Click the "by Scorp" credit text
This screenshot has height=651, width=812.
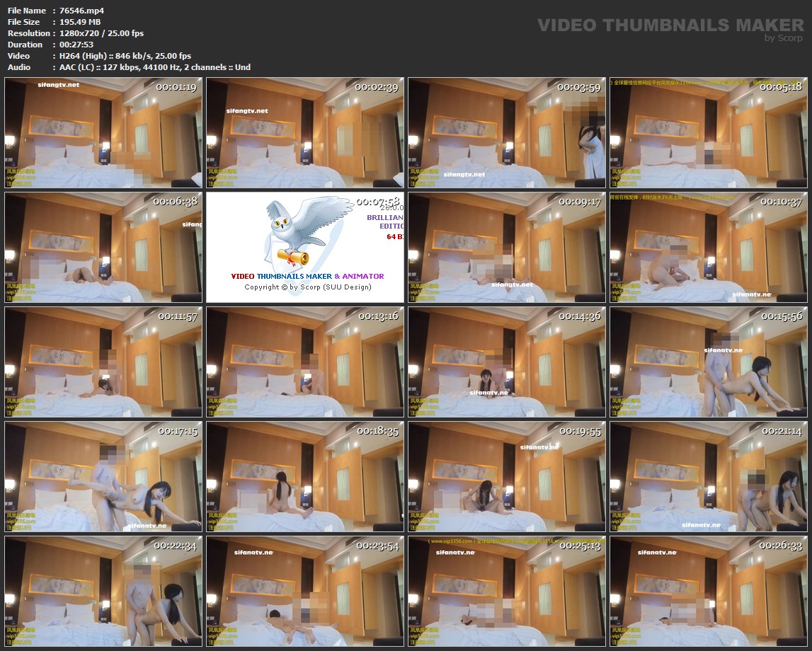[784, 38]
